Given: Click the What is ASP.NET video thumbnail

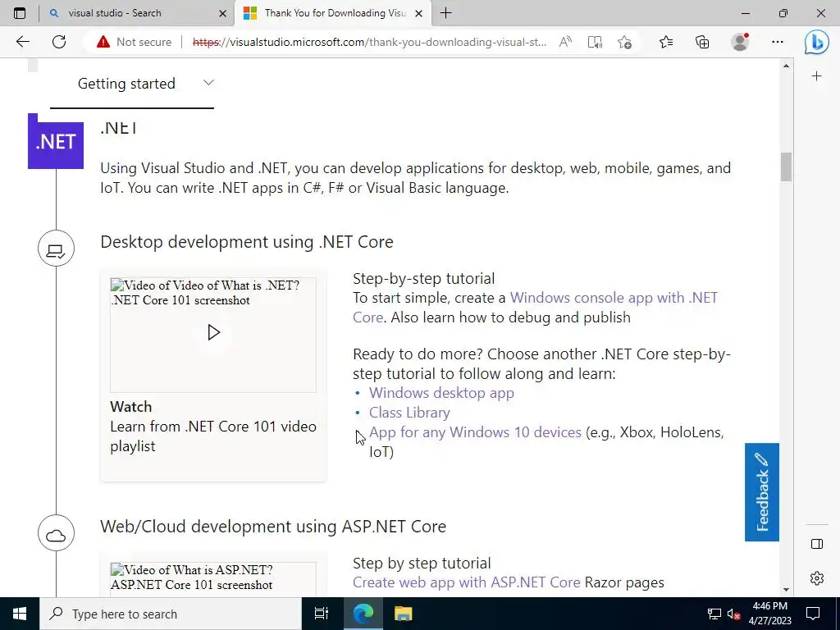Looking at the screenshot, I should (213, 578).
